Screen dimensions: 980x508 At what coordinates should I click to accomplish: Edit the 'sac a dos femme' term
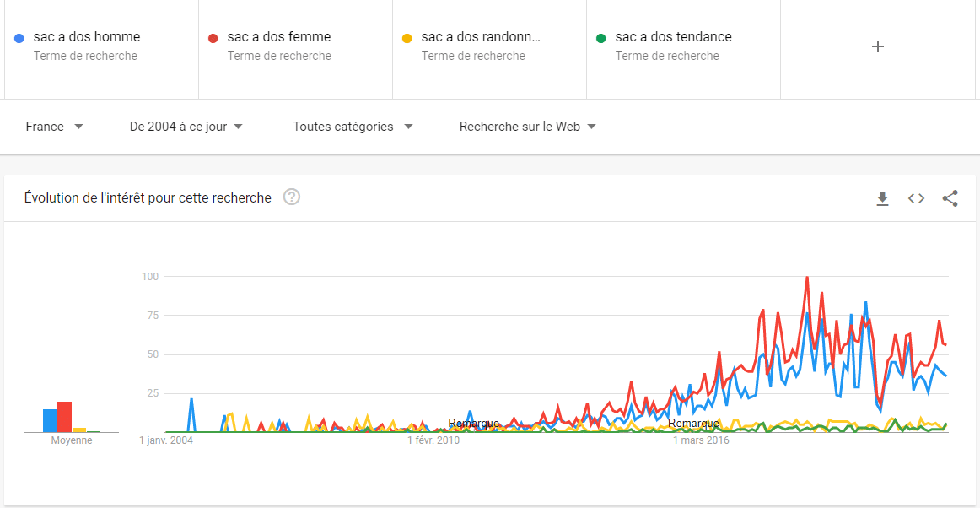click(279, 37)
